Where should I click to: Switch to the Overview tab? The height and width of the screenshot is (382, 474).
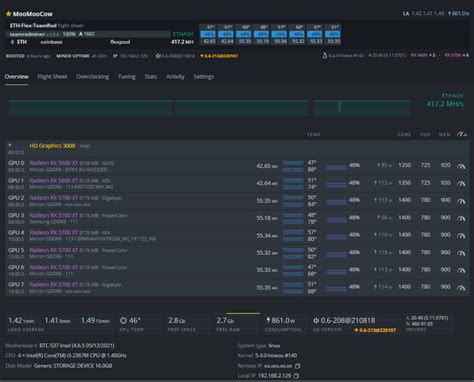[16, 77]
